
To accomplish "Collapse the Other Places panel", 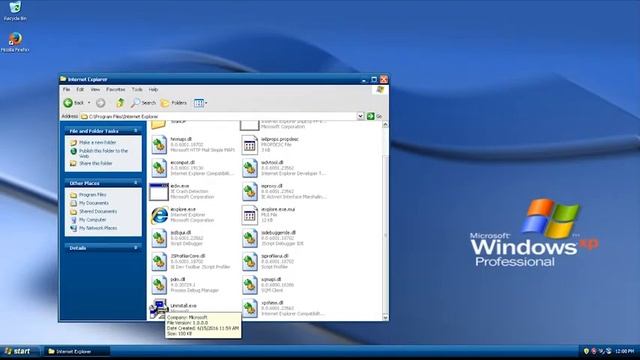I will [136, 183].
